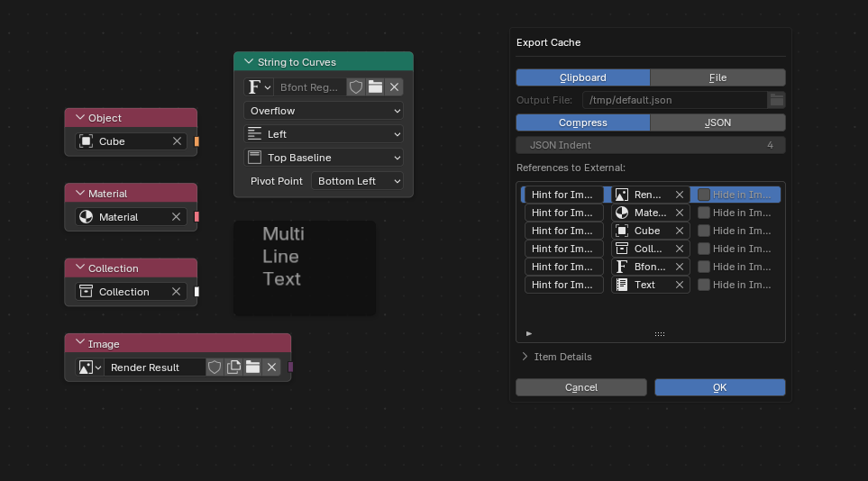Enable Hide in Import for Render Result

(704, 195)
